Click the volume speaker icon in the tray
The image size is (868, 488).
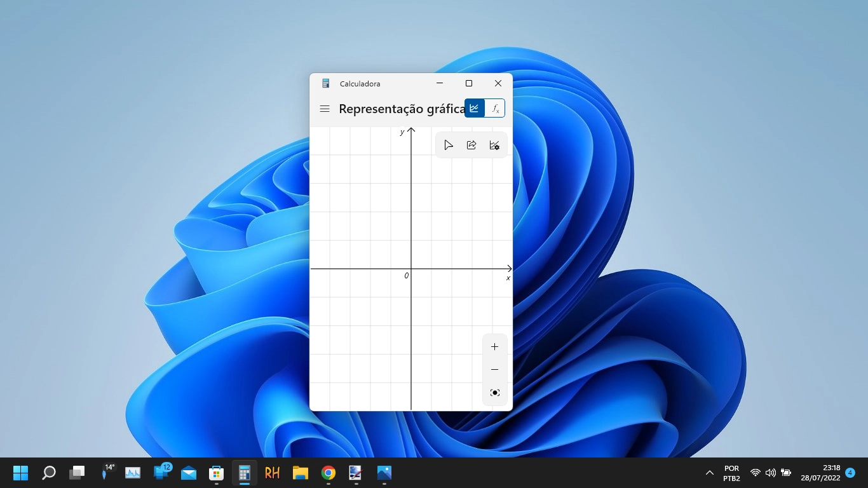(x=771, y=473)
